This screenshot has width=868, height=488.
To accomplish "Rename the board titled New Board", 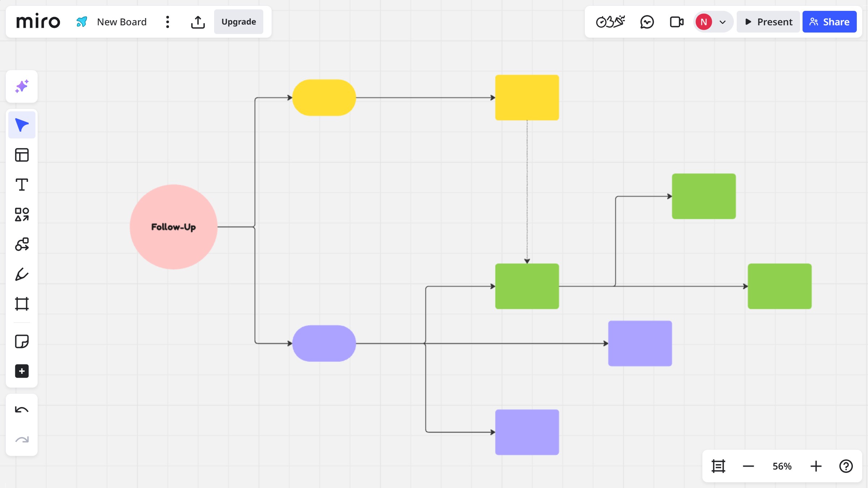I will click(x=122, y=22).
